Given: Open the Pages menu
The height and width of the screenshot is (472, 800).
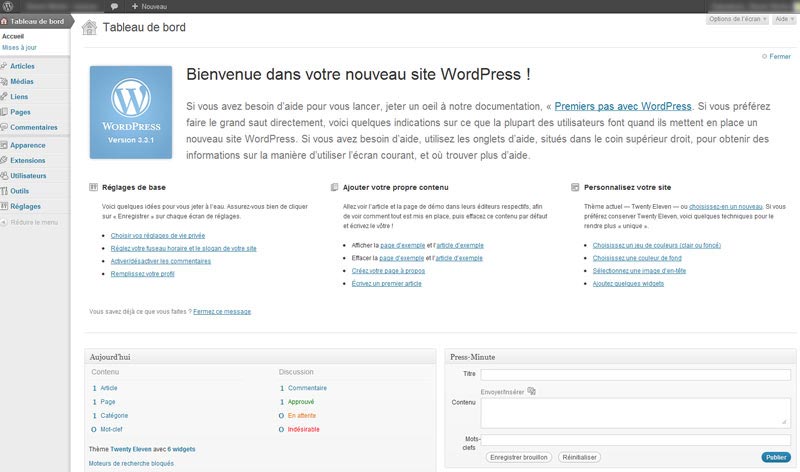Looking at the screenshot, I should point(20,112).
